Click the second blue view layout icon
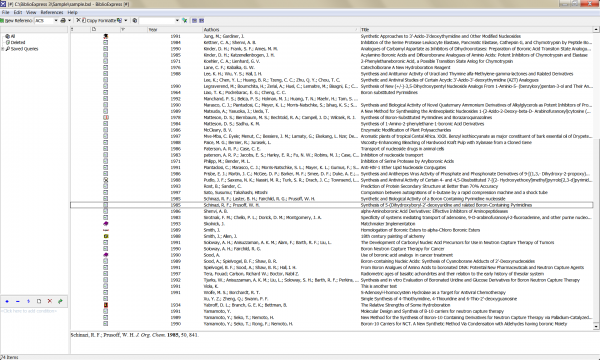 coord(201,20)
